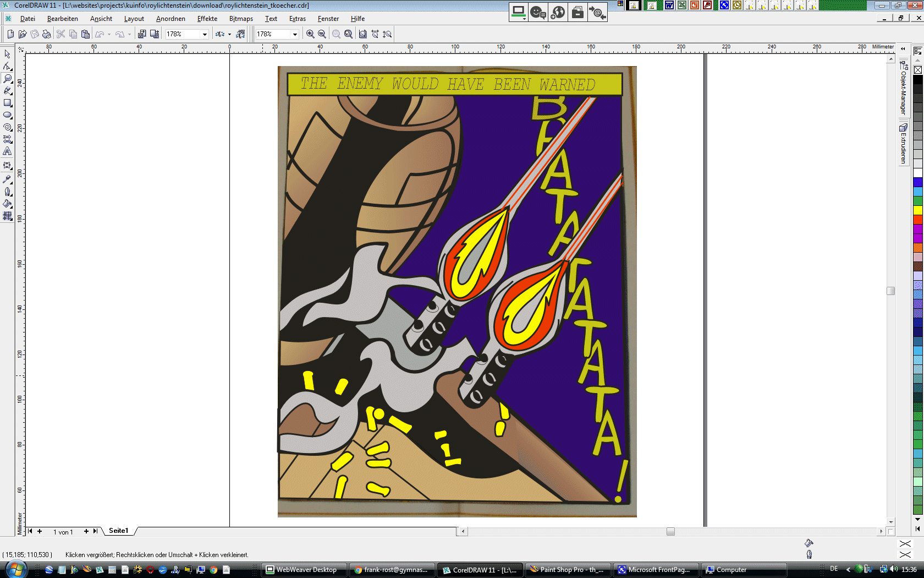This screenshot has height=578, width=924.
Task: Click the Print icon
Action: 47,34
